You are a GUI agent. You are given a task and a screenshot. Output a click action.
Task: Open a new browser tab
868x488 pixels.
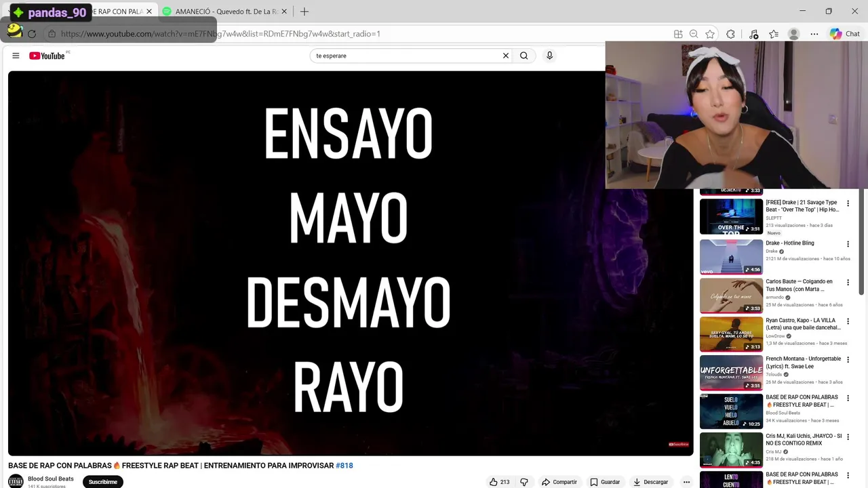(x=304, y=12)
